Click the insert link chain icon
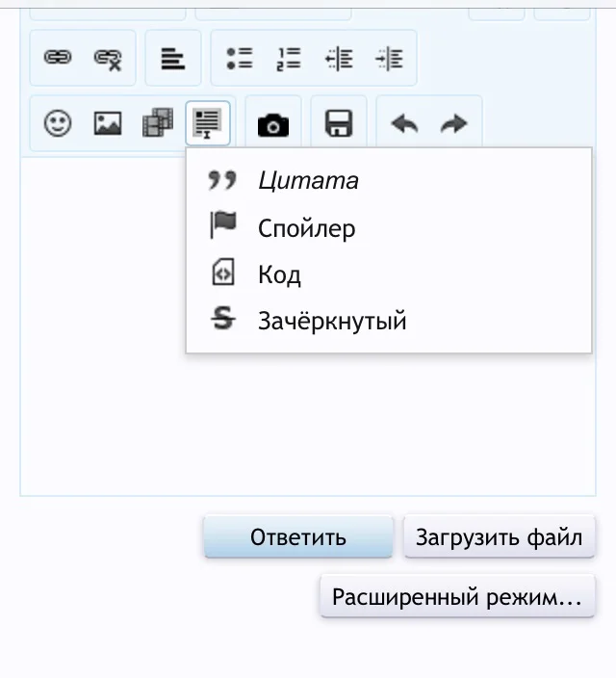 pos(58,58)
